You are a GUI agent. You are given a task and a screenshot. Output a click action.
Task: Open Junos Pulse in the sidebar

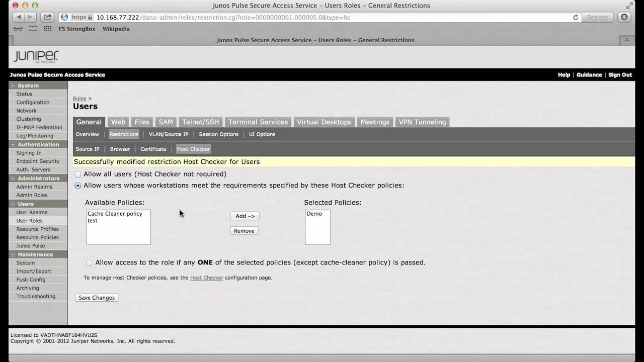tap(30, 246)
